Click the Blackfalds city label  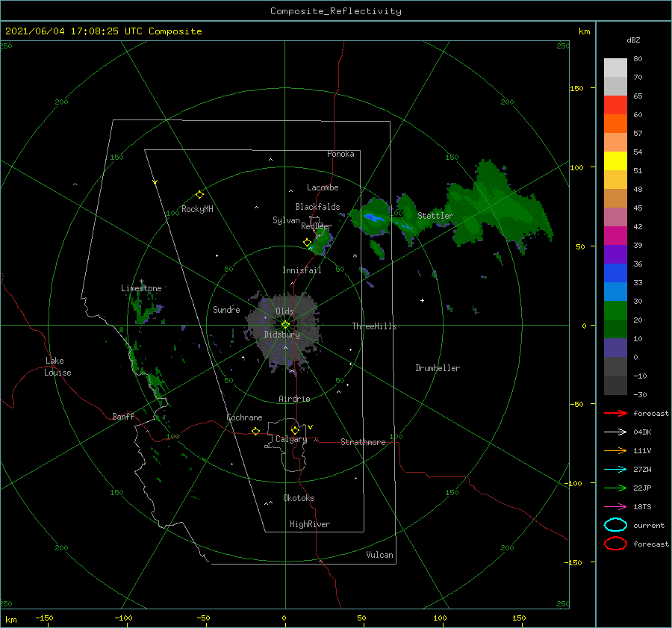pos(317,207)
